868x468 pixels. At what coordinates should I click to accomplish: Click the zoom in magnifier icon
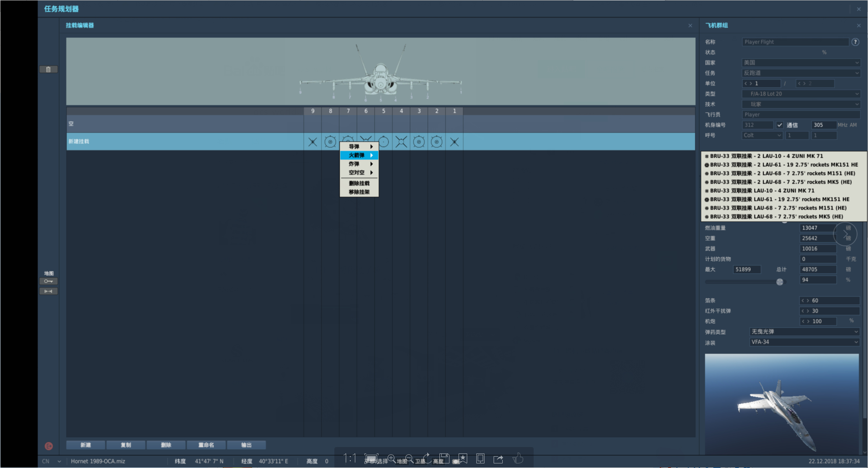391,458
